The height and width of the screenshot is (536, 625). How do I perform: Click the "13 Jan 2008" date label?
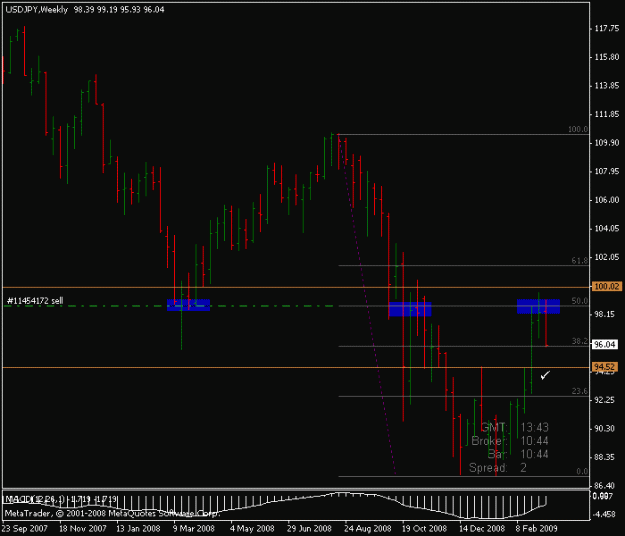[x=138, y=529]
